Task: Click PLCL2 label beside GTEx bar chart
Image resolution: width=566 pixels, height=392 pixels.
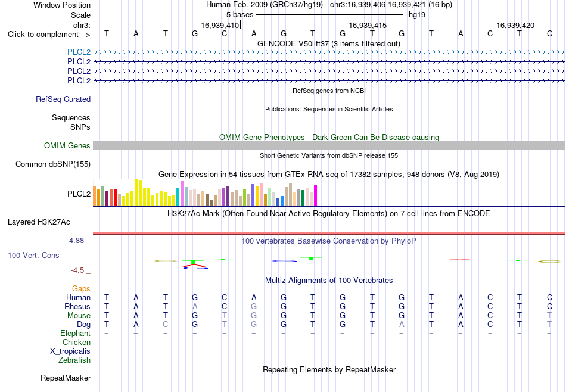Action: pyautogui.click(x=79, y=194)
